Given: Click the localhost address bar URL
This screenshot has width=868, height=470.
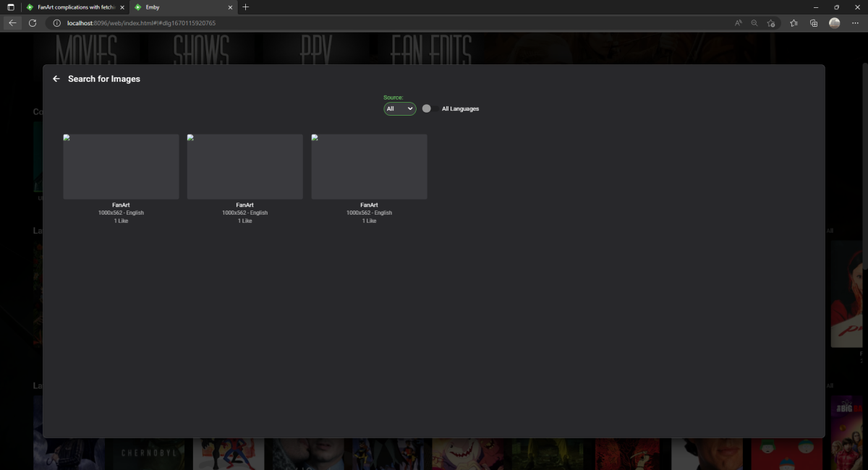Looking at the screenshot, I should (141, 23).
